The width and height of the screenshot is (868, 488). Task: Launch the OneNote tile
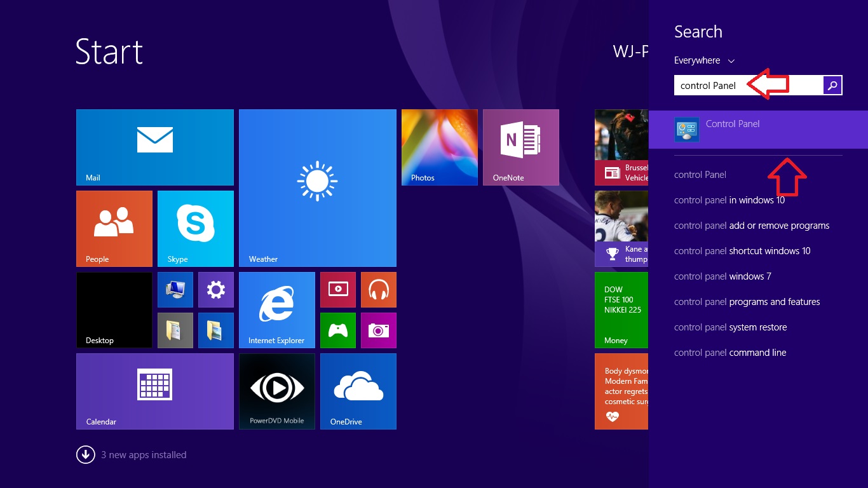coord(521,147)
